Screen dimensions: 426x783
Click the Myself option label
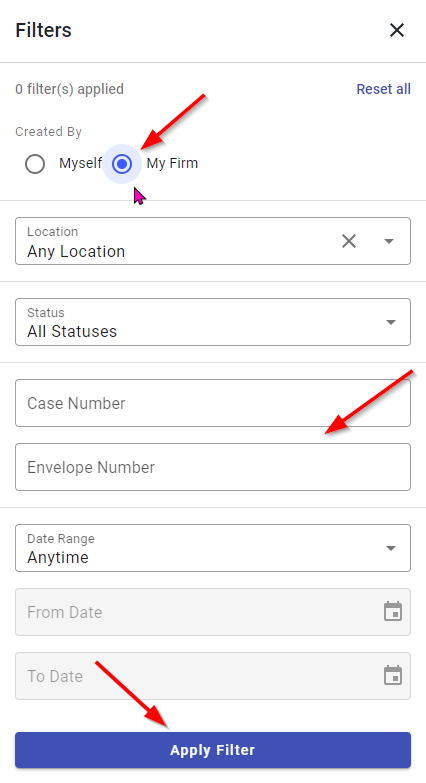80,163
